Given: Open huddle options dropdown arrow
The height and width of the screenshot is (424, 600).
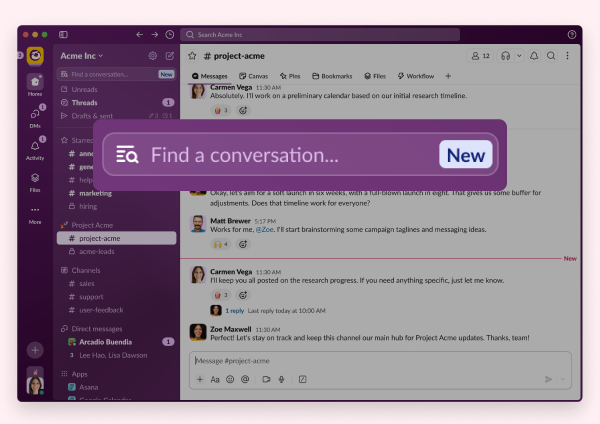Looking at the screenshot, I should tap(519, 56).
